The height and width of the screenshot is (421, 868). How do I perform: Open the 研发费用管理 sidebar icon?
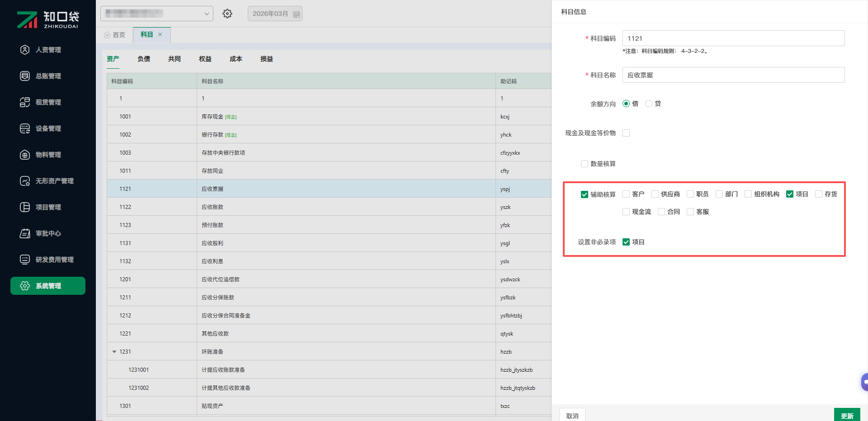[x=25, y=260]
